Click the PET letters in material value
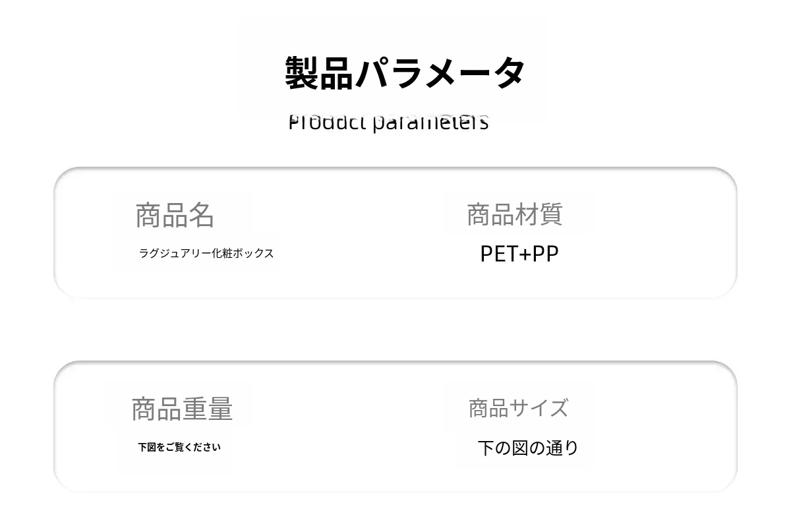Viewport: 791px width, 532px height. 499,254
